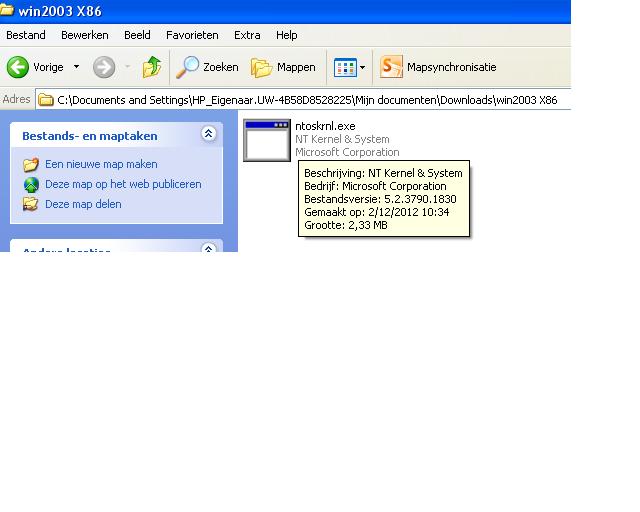
Task: Click folder icon in address bar
Action: [x=46, y=100]
